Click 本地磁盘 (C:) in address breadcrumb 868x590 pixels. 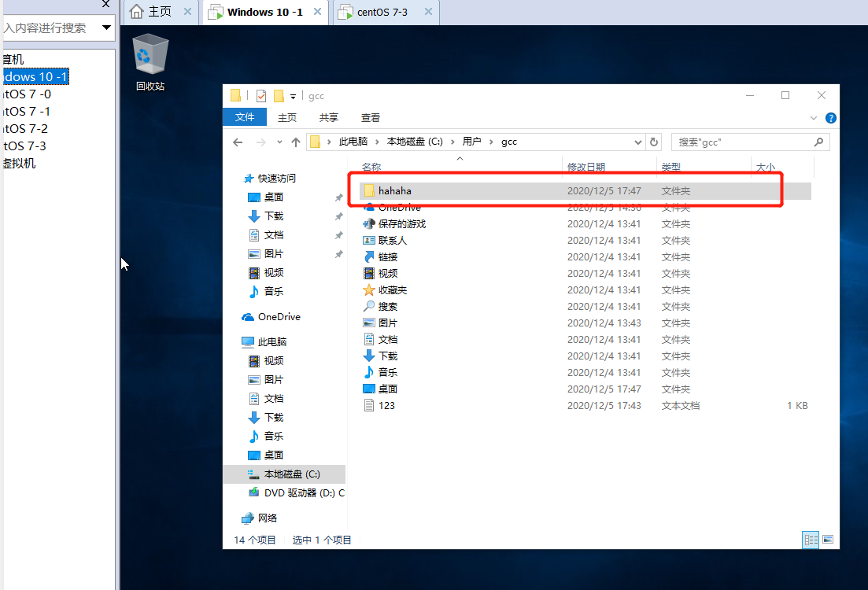(415, 142)
